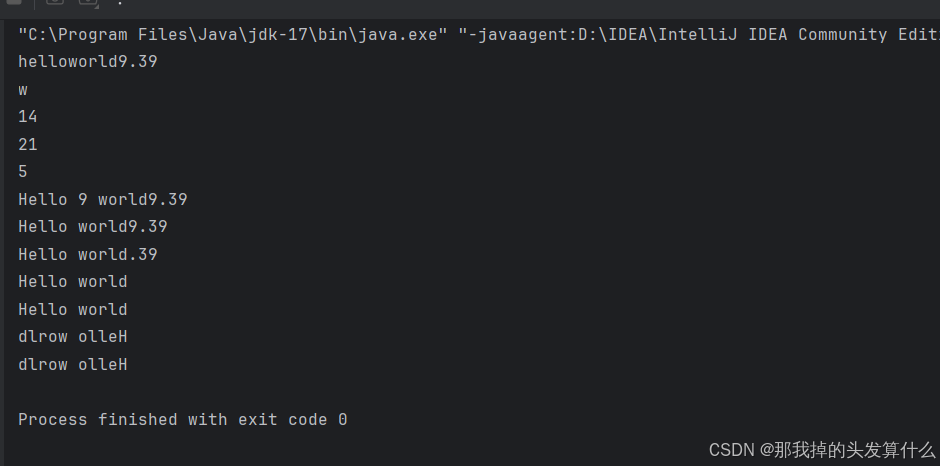Click the -javaagent IntelliJ IDEA argument text
Viewport: 940px width, 466px height.
tap(699, 35)
